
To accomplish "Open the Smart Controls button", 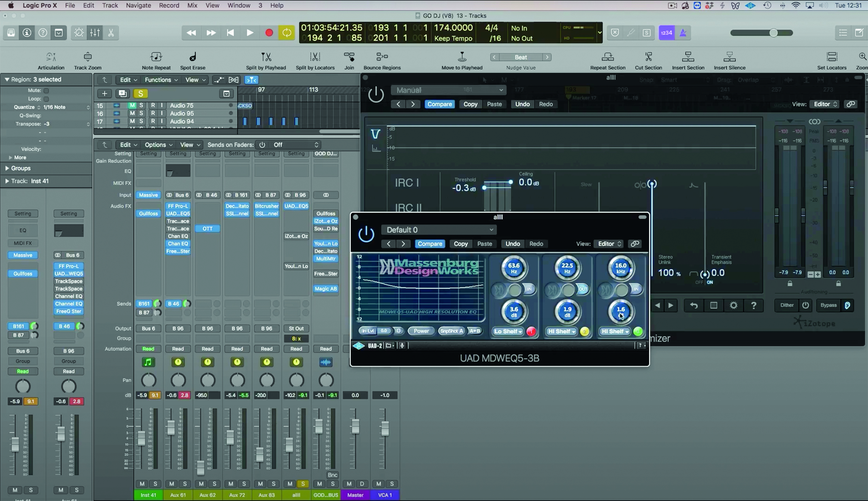I will coord(79,33).
